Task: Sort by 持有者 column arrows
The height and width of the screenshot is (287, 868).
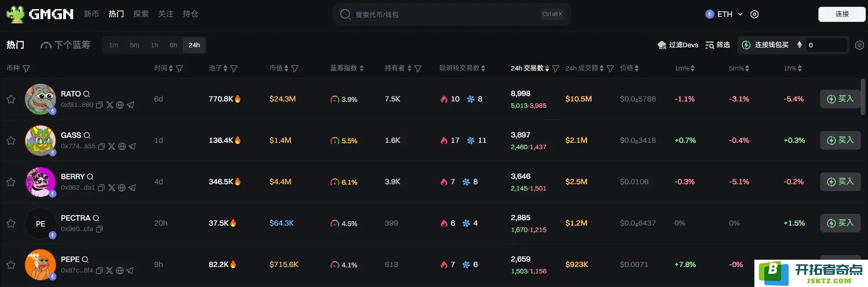Action: click(409, 69)
